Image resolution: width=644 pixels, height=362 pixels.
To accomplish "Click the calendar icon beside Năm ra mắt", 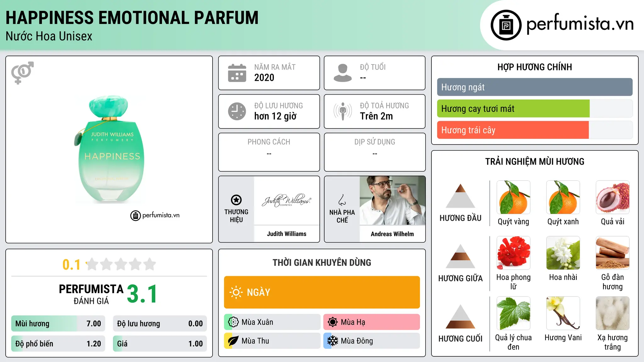I will point(237,73).
